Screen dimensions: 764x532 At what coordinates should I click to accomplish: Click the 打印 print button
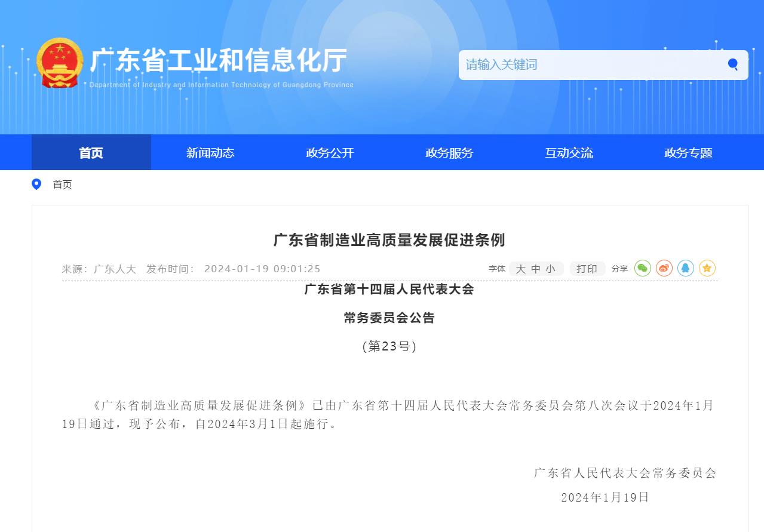pos(587,269)
